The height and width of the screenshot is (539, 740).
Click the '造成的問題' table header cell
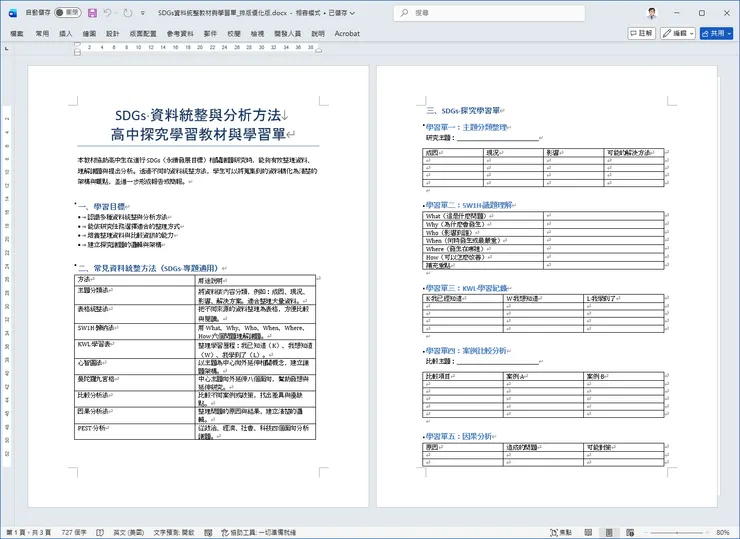543,447
